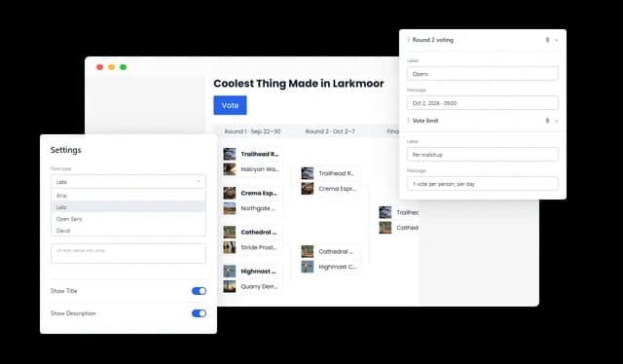Switch to the Round 2 · Oct 2–7 tab
Screen dimensions: 623x364
click(330, 131)
